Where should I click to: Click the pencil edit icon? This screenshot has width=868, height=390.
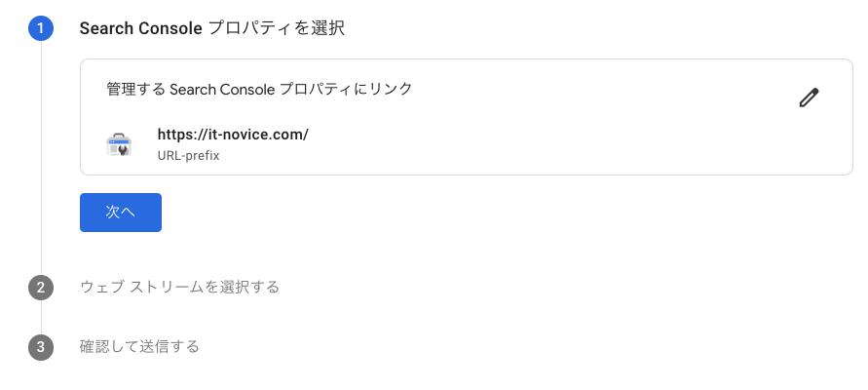coord(809,97)
